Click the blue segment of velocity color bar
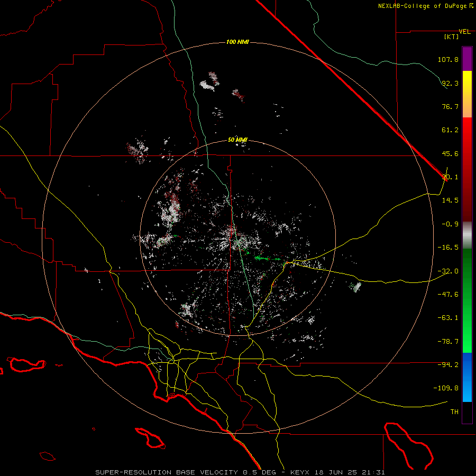Viewport: 476px width, 476px height. pos(467,377)
